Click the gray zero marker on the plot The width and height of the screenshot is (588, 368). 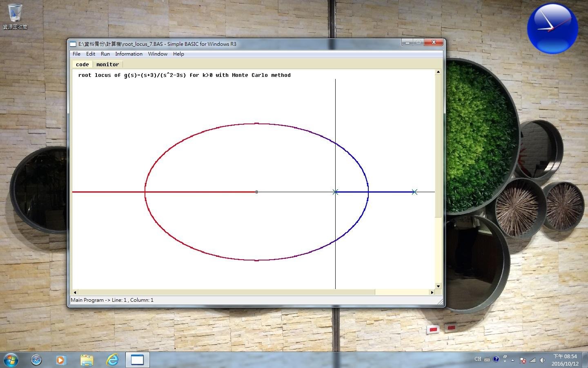click(256, 192)
